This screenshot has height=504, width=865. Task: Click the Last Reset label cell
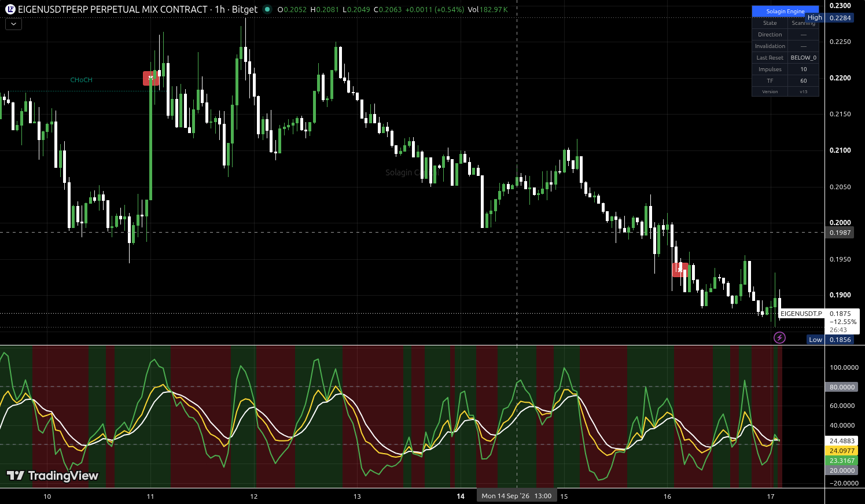click(770, 58)
